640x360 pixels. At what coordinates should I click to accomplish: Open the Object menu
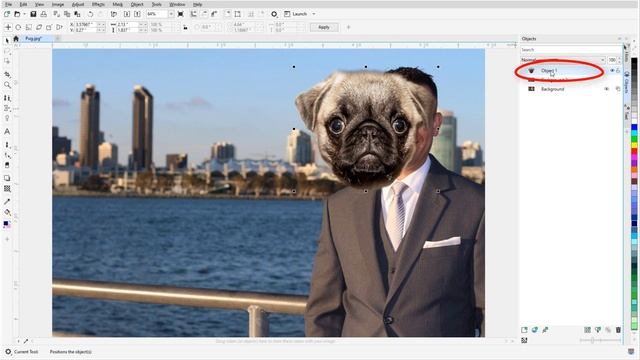pyautogui.click(x=137, y=4)
